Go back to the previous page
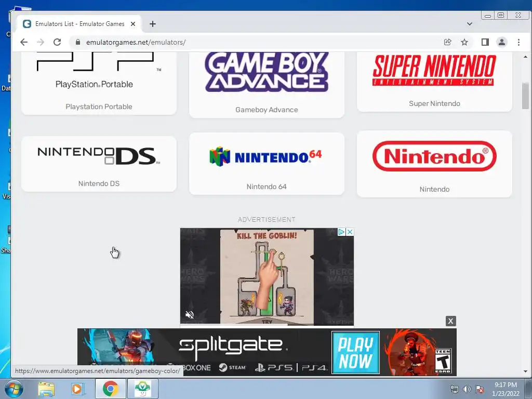Image resolution: width=532 pixels, height=399 pixels. [x=24, y=42]
